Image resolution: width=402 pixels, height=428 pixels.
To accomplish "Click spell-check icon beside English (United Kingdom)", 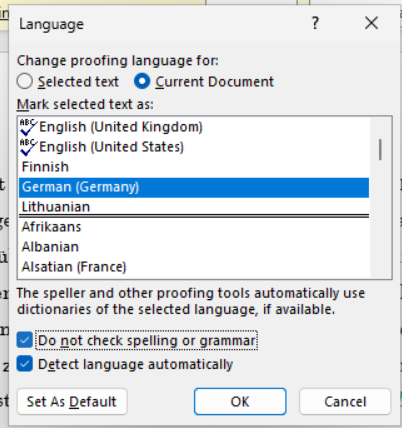I will pyautogui.click(x=28, y=127).
